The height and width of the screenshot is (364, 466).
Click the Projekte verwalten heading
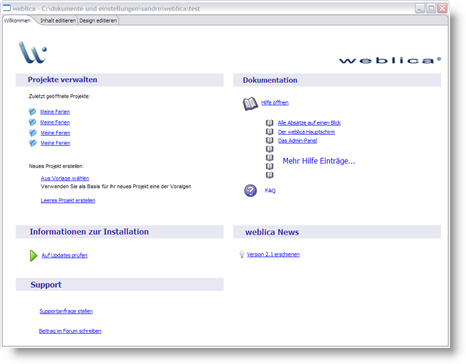(x=63, y=80)
